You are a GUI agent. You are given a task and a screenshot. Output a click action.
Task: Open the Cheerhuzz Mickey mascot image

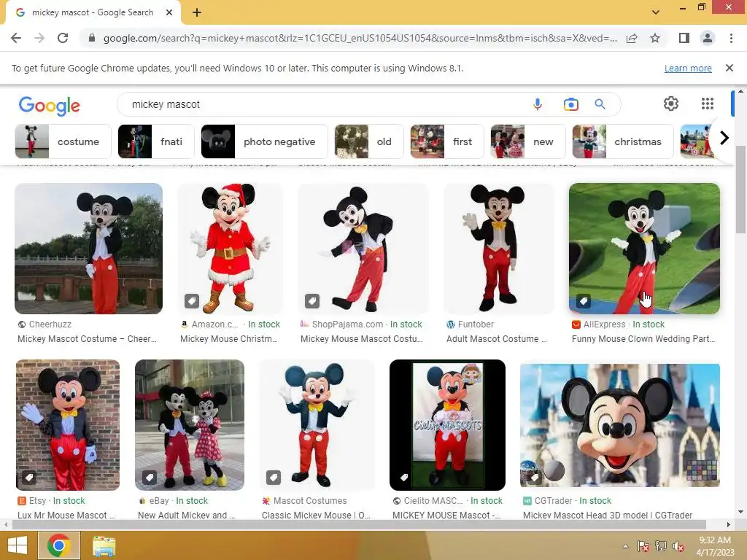point(88,249)
